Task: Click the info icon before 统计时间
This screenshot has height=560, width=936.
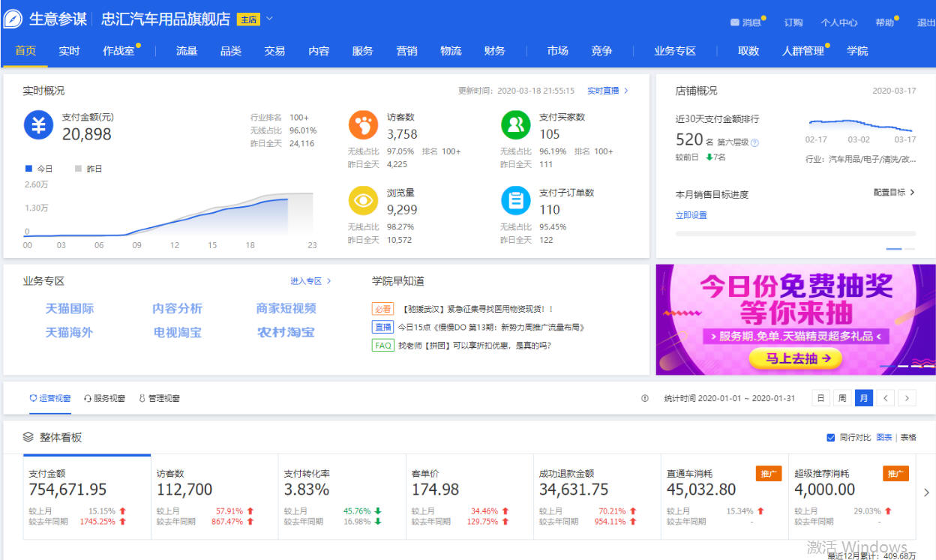Action: (x=645, y=398)
